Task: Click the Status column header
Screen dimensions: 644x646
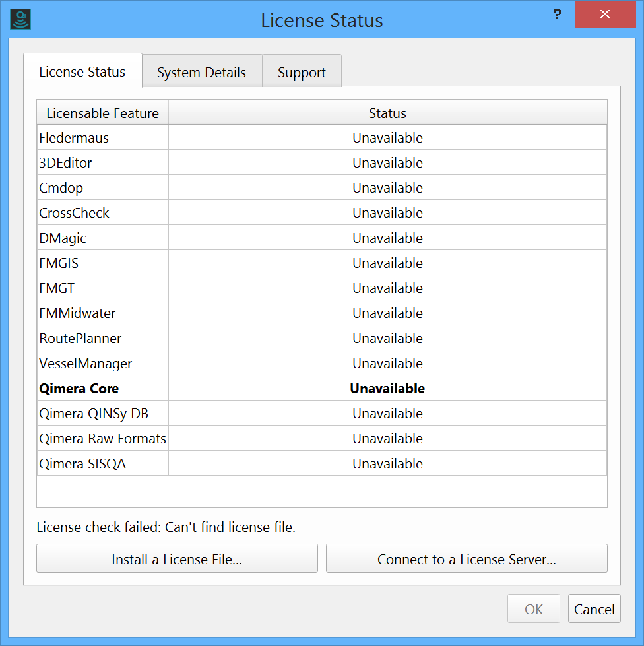Action: click(x=388, y=113)
